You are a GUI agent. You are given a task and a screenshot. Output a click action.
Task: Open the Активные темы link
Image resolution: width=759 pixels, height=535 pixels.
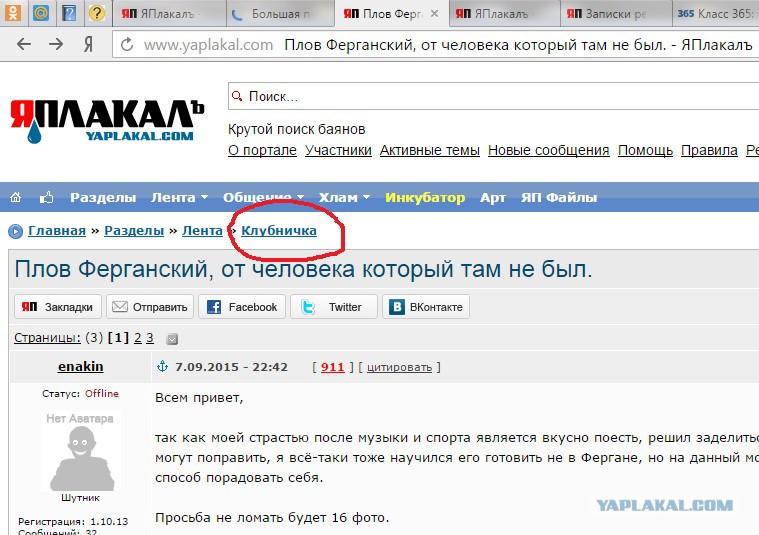tap(430, 151)
